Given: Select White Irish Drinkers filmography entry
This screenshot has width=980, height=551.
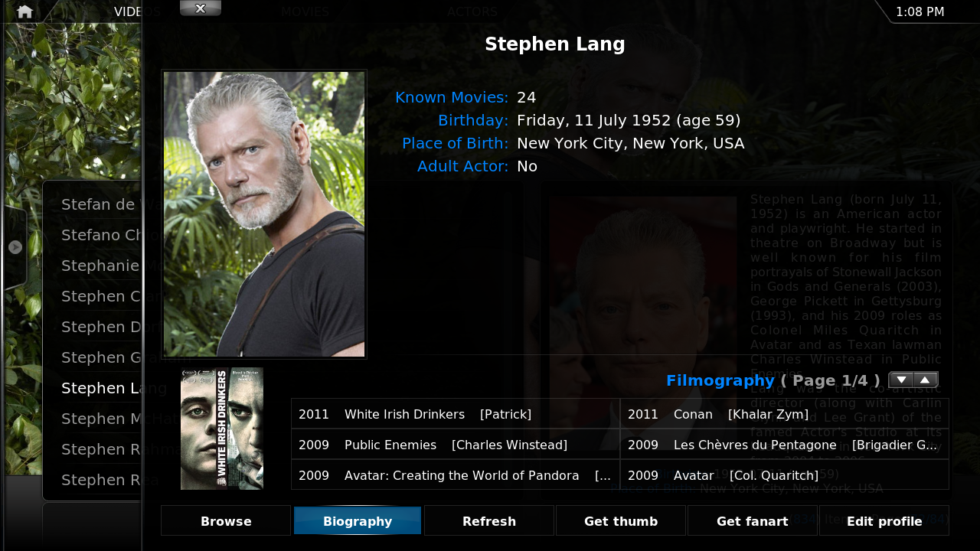Looking at the screenshot, I should (x=456, y=414).
